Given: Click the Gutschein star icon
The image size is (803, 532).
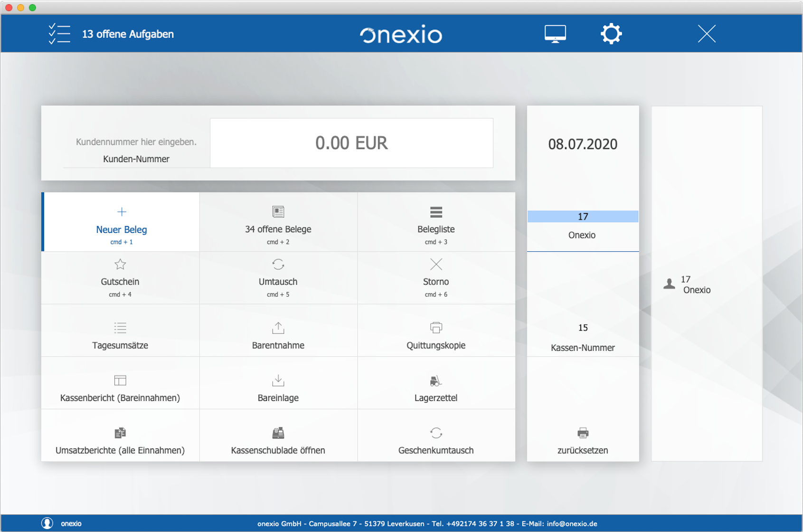Looking at the screenshot, I should coord(120,264).
